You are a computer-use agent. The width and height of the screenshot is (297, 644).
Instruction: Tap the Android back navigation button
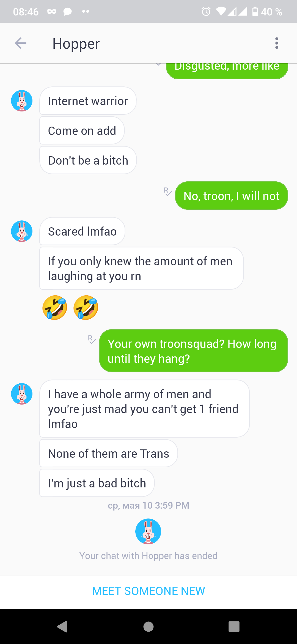point(62,627)
